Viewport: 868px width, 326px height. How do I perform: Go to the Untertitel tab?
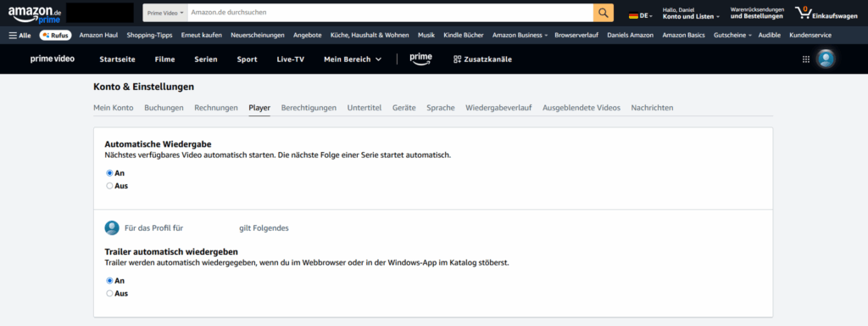(364, 108)
